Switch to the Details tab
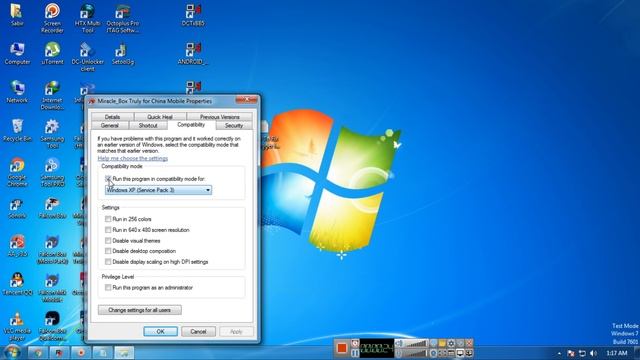This screenshot has height=360, width=640. (x=112, y=117)
